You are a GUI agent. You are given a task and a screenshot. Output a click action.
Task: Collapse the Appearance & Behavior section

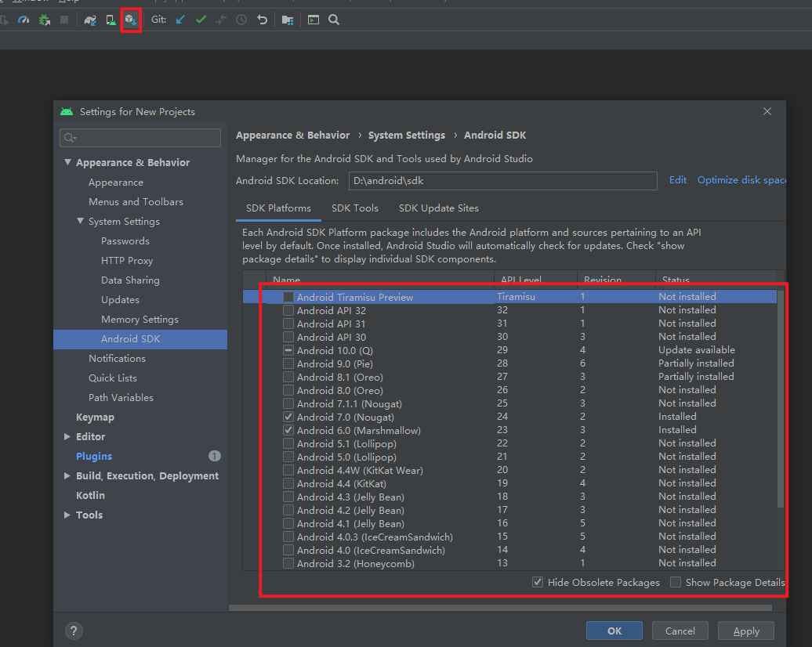[x=67, y=162]
